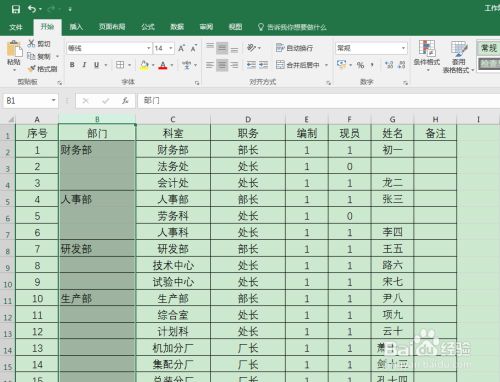Apply the yellow fill color bucket
The height and width of the screenshot is (382, 500).
144,65
